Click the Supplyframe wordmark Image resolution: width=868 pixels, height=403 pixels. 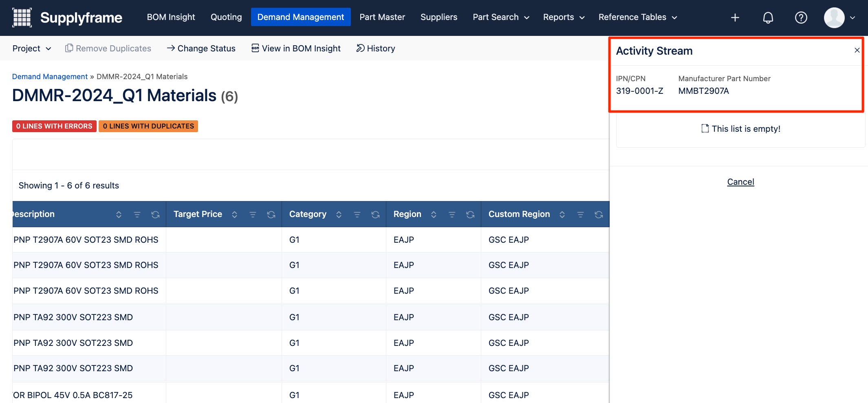81,18
